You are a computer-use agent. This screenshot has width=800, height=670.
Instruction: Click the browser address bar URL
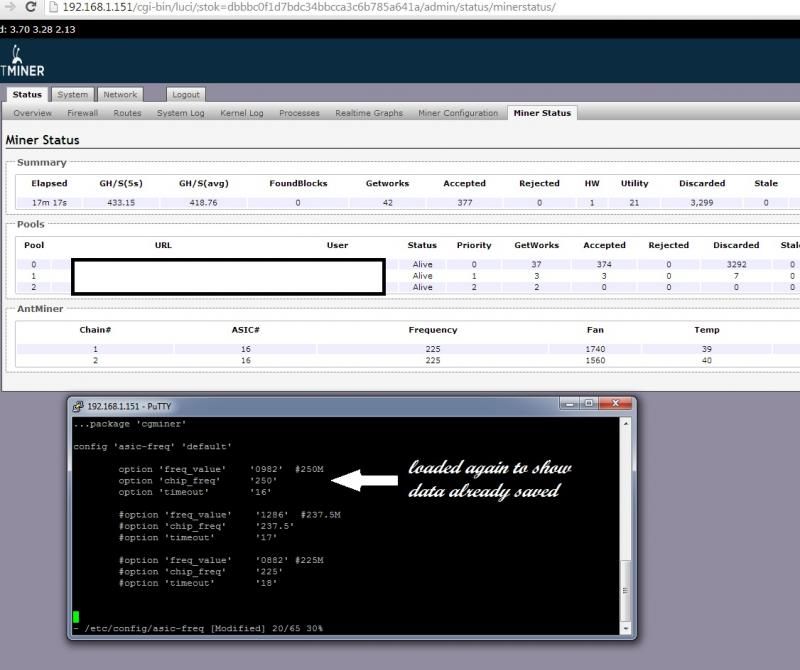pyautogui.click(x=320, y=8)
